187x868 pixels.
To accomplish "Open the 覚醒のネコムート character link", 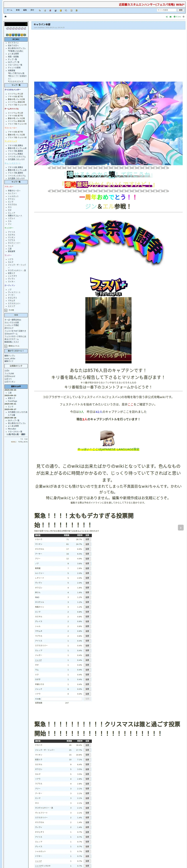I will click(x=15, y=216).
